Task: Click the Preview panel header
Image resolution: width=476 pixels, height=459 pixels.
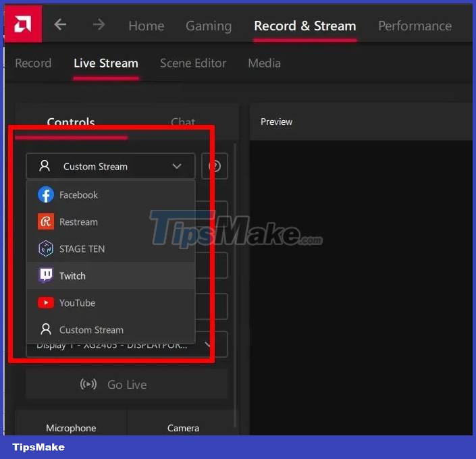Action: (361, 122)
